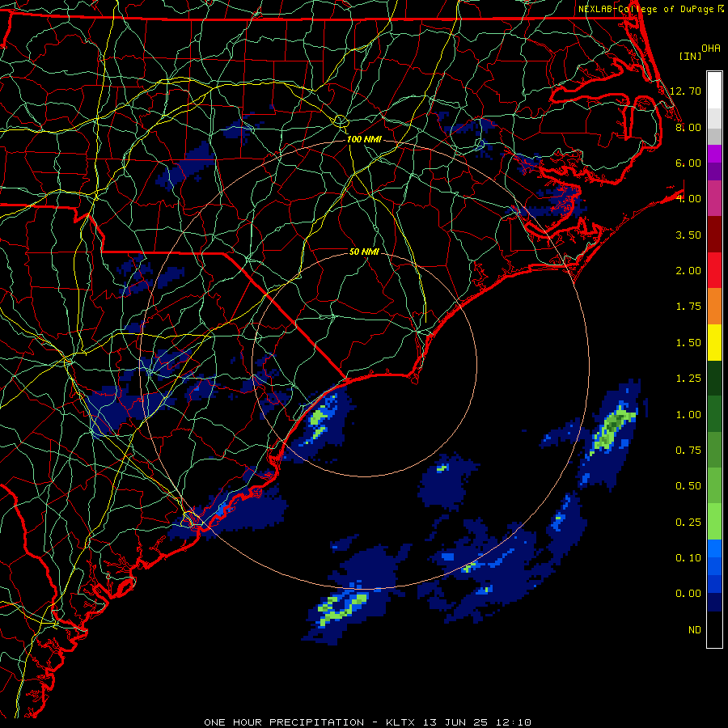Pick the white top legend swatch

point(714,91)
